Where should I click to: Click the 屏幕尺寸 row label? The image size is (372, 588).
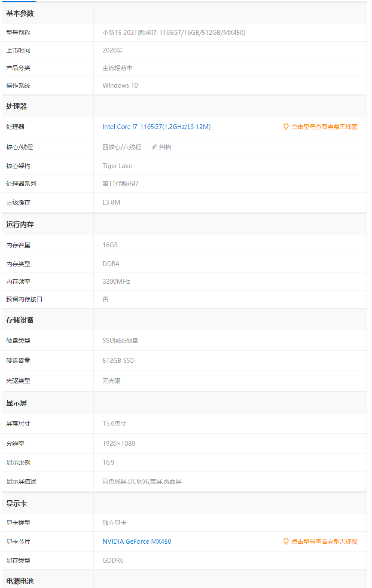[18, 423]
